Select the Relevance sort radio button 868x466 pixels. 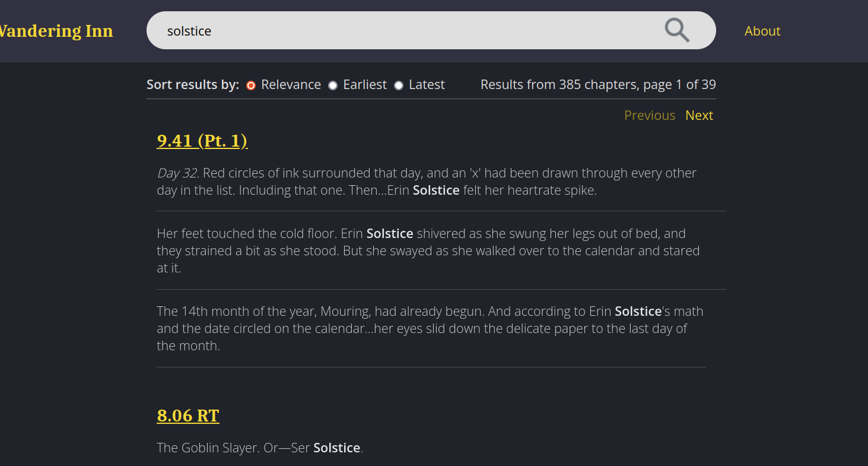point(251,85)
